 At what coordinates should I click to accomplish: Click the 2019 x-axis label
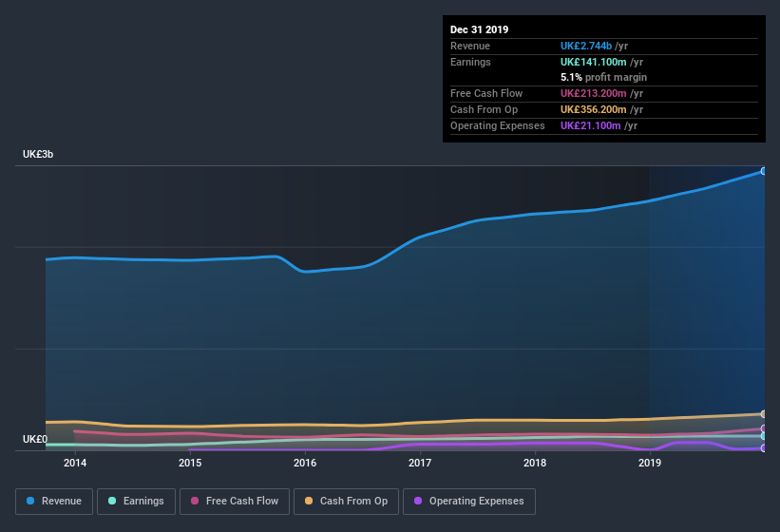click(x=650, y=463)
